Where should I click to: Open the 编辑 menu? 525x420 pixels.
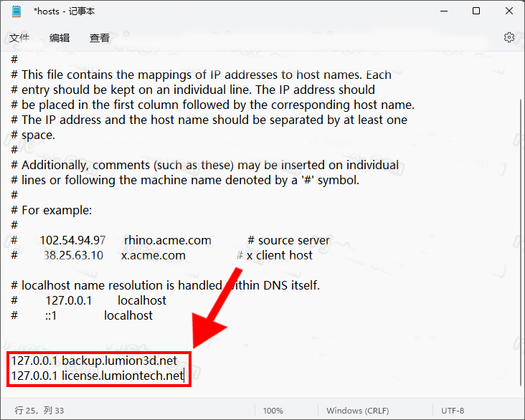tap(60, 38)
